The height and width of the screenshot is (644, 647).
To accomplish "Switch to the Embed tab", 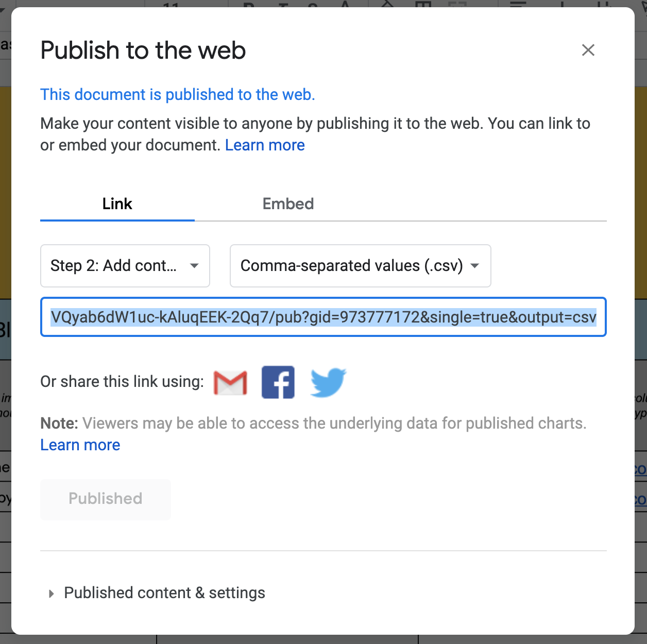I will pos(288,204).
